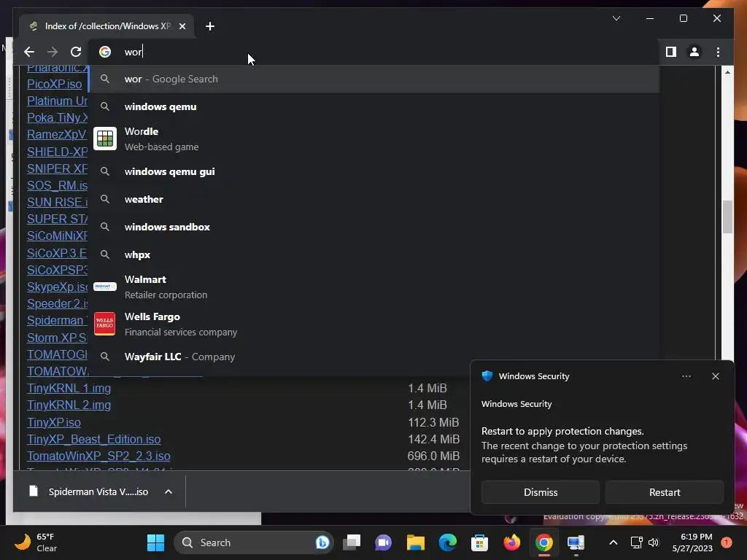Screen dimensions: 747x560
Task: Open TomatoWinXP_SP2_2.3.iso link
Action: coord(98,456)
